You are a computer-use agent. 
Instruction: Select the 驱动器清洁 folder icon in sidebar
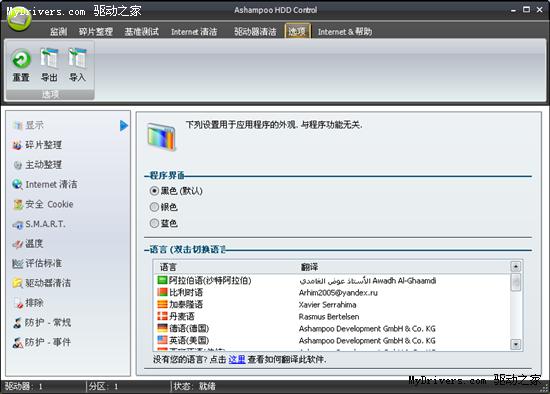pyautogui.click(x=18, y=283)
